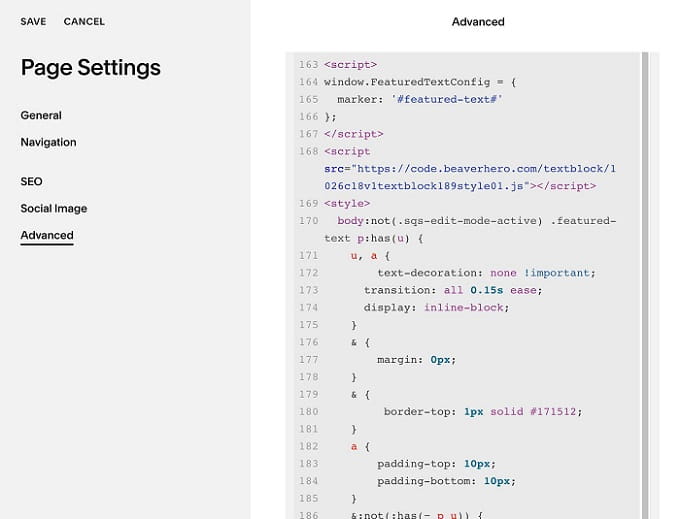This screenshot has width=680, height=519.
Task: Click the body:not(.sqs-edit-mode-active) selector
Action: coord(440,221)
